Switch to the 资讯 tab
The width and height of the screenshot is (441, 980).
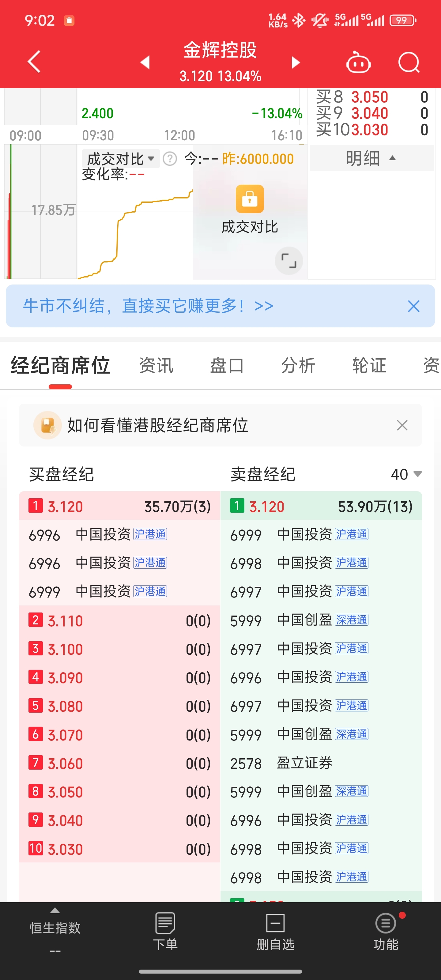click(x=156, y=366)
